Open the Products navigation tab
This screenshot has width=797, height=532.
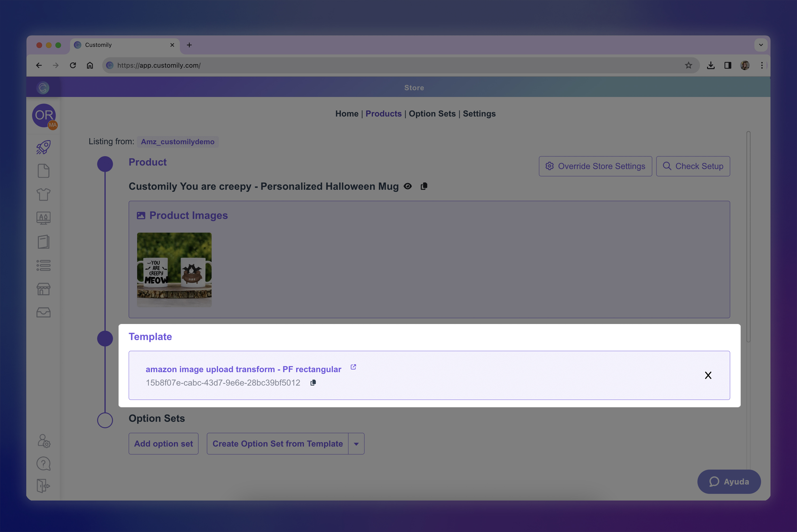383,114
